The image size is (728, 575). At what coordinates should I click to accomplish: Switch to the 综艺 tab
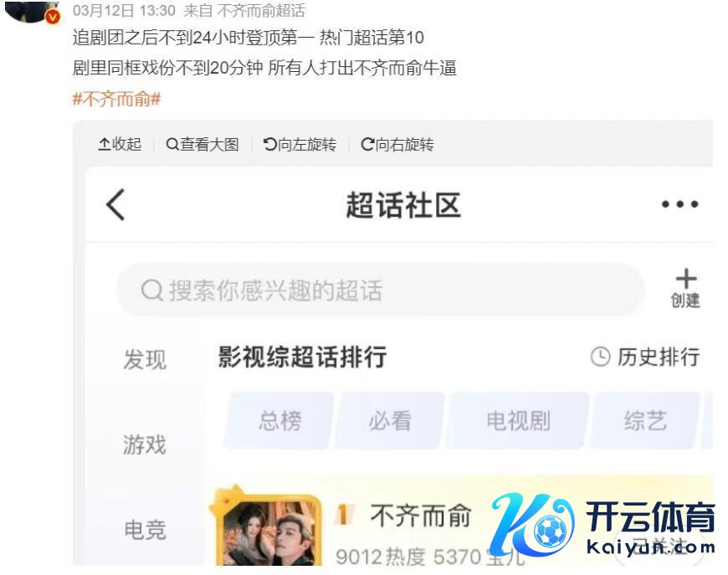click(645, 421)
